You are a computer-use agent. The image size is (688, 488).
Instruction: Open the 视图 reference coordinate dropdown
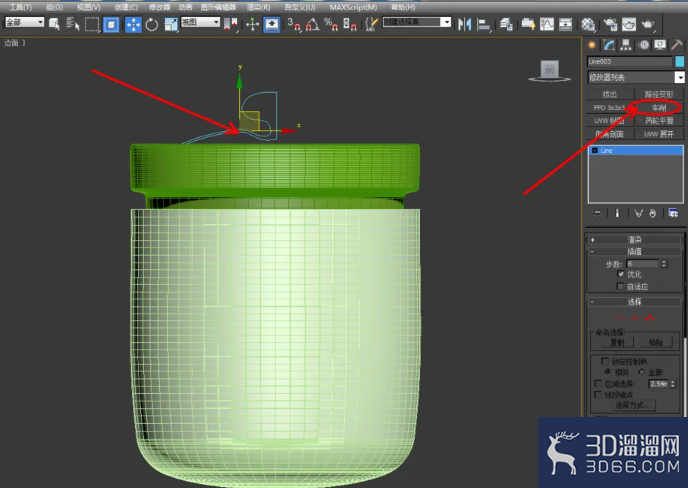pos(201,22)
